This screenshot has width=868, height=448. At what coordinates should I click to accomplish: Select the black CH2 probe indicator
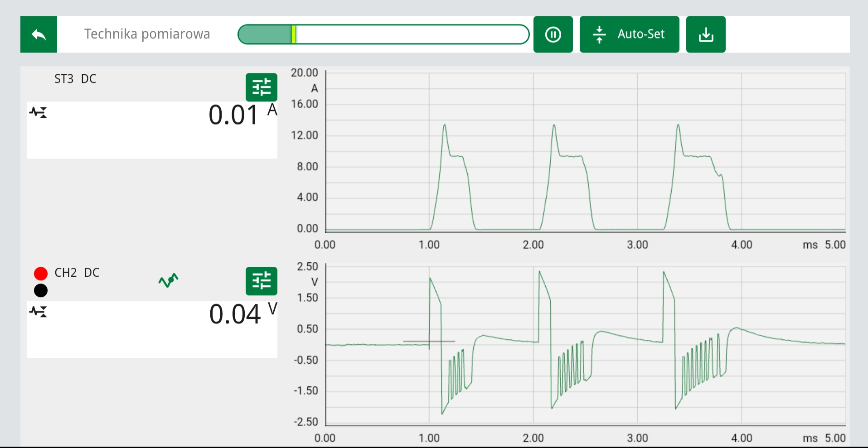pos(41,290)
